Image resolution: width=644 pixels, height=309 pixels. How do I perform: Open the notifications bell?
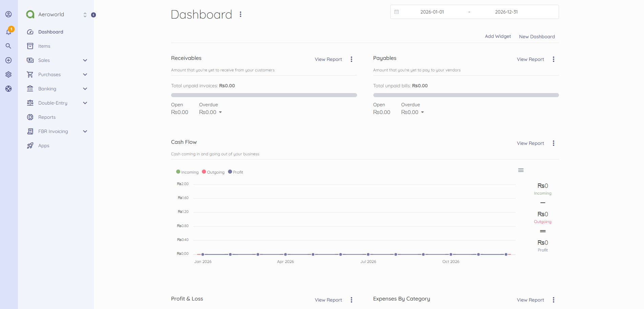click(9, 31)
